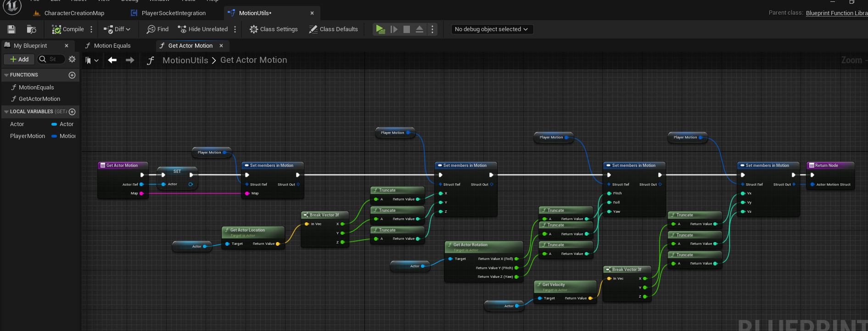This screenshot has height=331, width=868.
Task: Add a new local variable with plus
Action: point(72,112)
